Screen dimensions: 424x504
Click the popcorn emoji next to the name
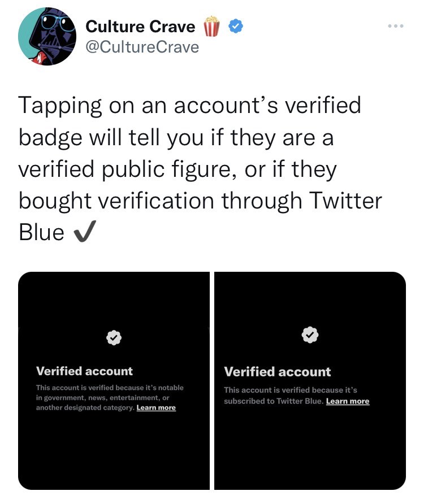click(211, 27)
